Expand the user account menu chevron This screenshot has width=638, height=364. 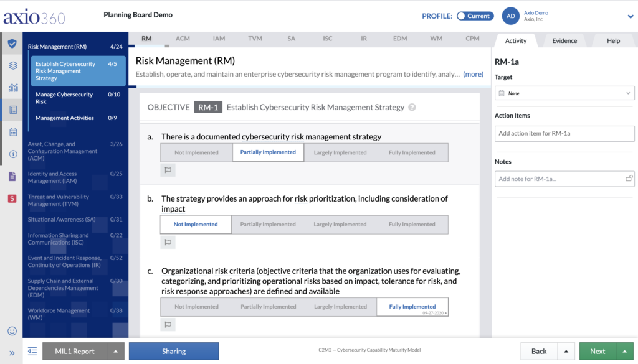tap(630, 16)
